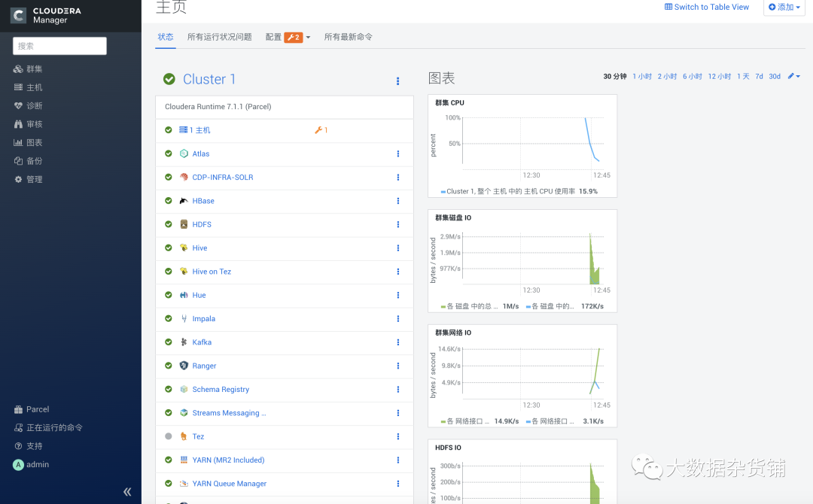Click the Tez gray stopped status indicator
The height and width of the screenshot is (504, 813).
click(169, 436)
